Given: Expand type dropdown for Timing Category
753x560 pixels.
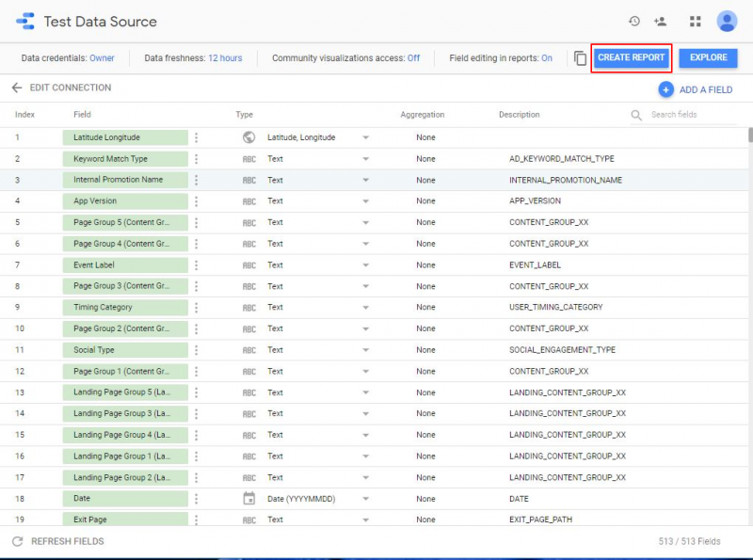Looking at the screenshot, I should tap(365, 308).
